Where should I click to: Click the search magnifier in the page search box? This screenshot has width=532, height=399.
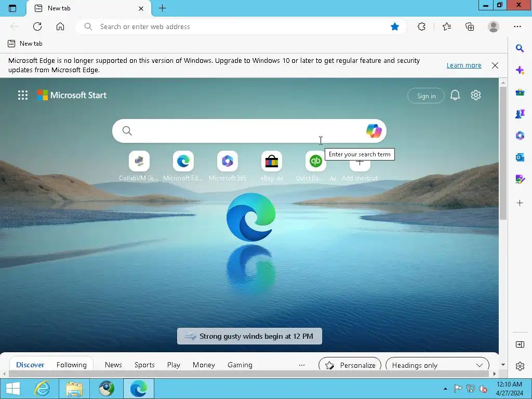(x=127, y=130)
